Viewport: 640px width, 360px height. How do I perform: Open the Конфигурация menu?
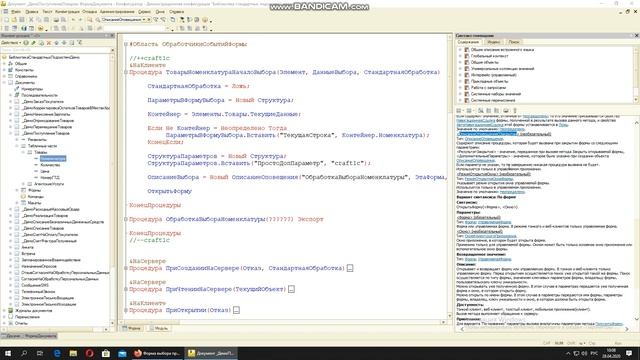tap(67, 12)
